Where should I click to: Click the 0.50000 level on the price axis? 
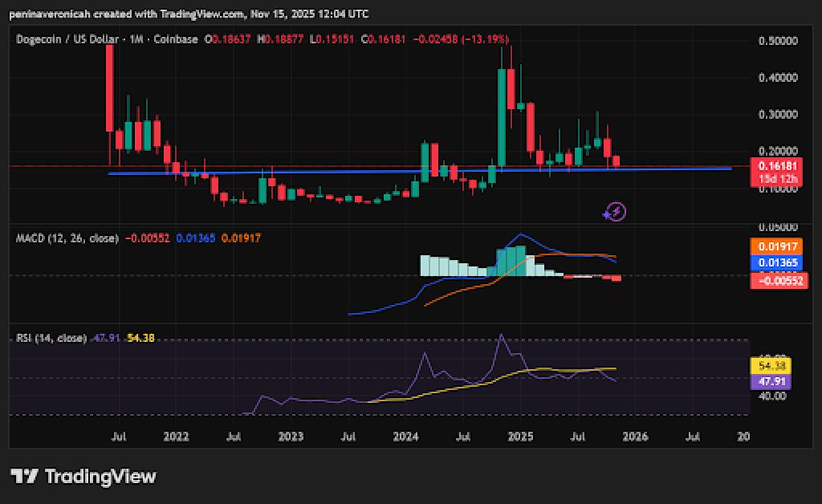click(x=778, y=41)
